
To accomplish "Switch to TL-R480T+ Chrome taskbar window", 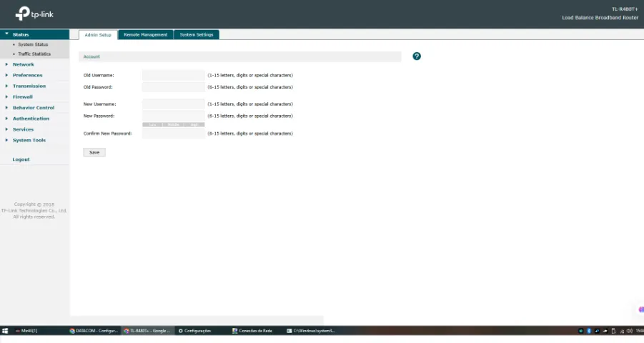I will 147,331.
